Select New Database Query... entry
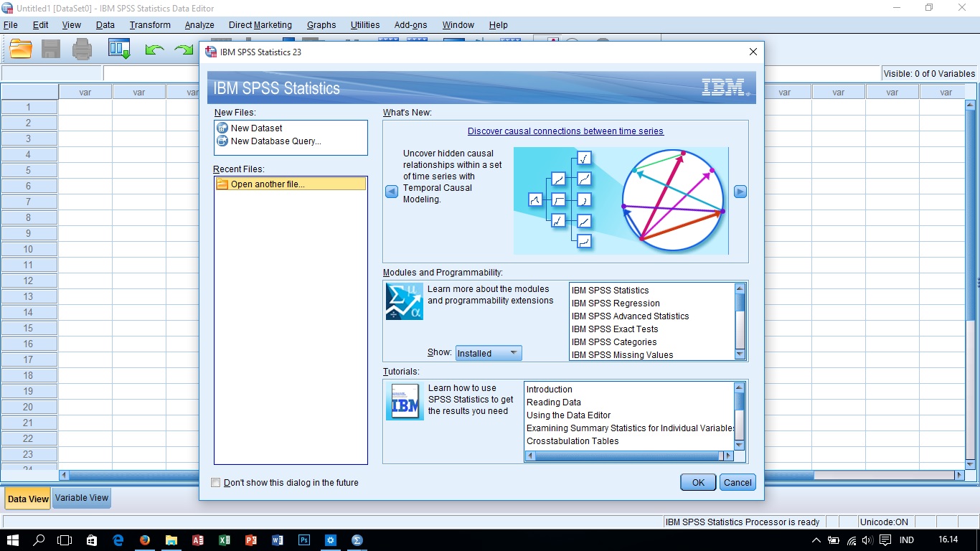Viewport: 980px width, 551px height. (x=276, y=141)
